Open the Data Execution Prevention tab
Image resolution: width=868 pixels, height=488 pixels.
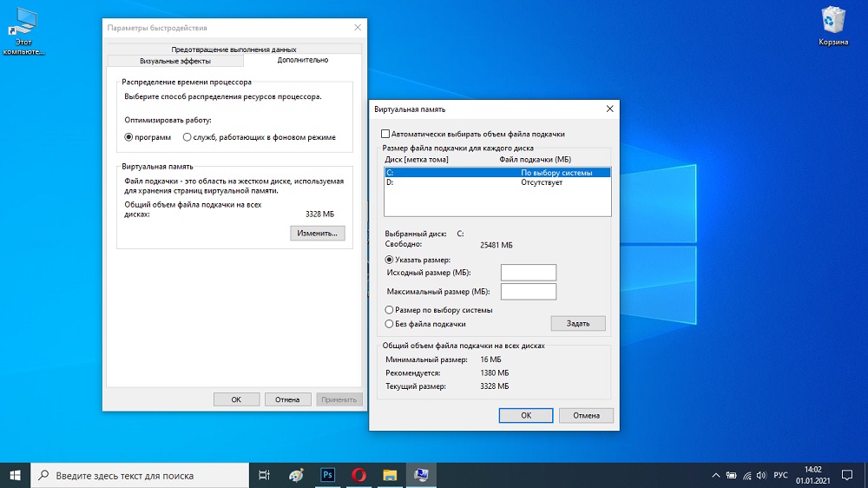pos(233,49)
